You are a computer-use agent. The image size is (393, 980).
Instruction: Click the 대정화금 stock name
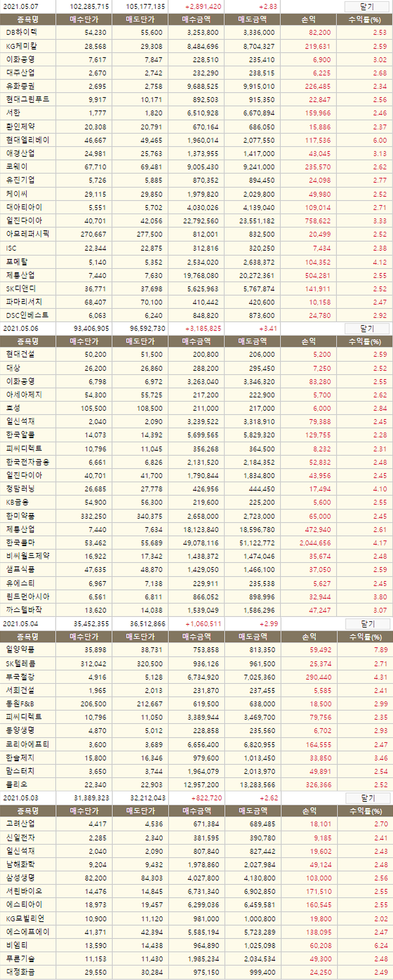pos(20,972)
